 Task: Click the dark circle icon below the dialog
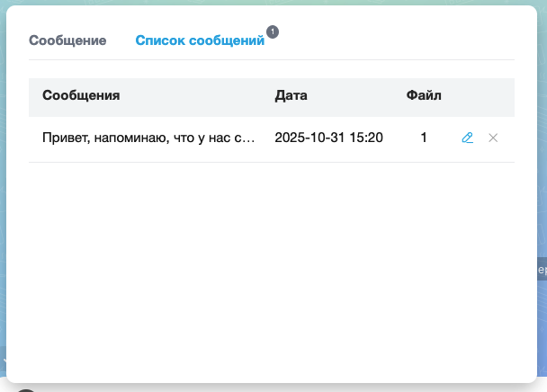click(x=26, y=390)
